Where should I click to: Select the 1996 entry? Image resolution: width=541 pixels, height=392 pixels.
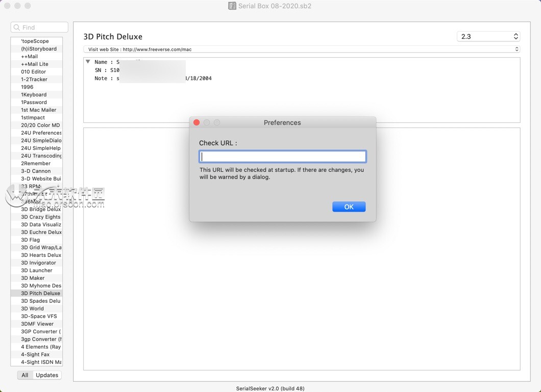pyautogui.click(x=37, y=87)
